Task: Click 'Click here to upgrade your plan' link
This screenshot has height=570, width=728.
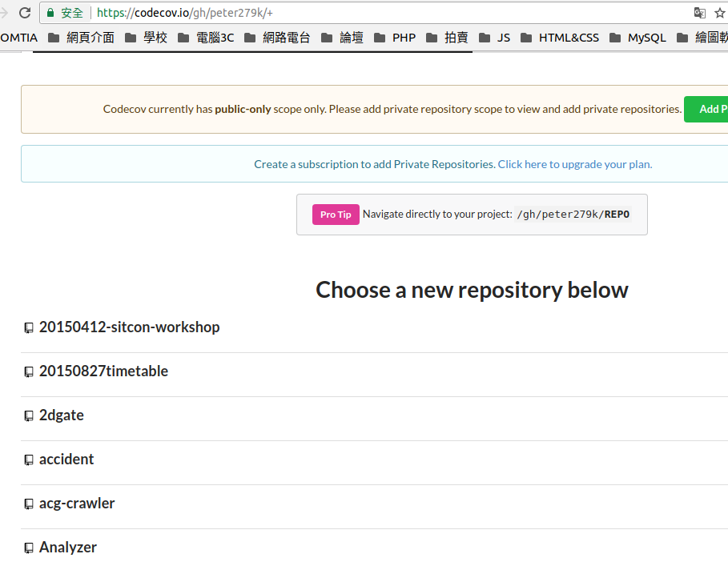Action: 575,164
